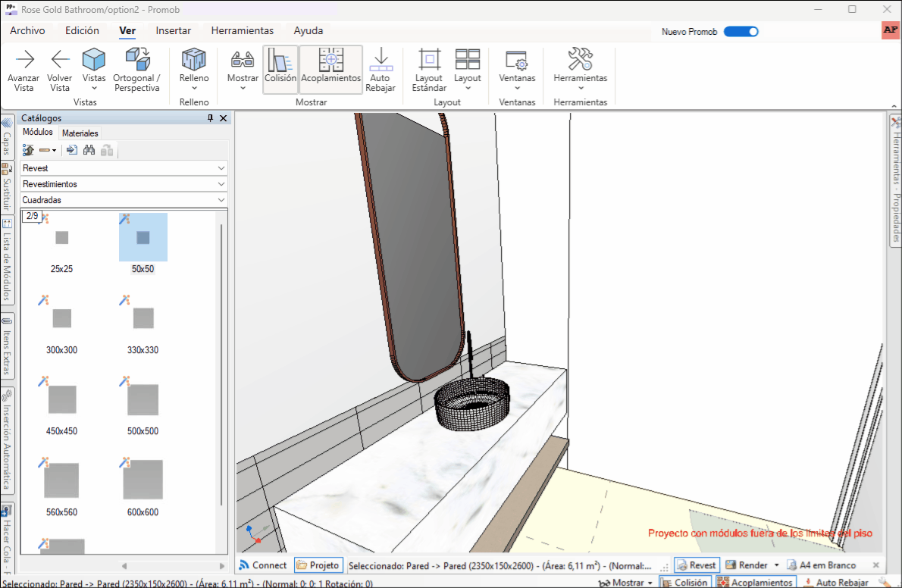Image resolution: width=902 pixels, height=588 pixels.
Task: Switch to the Módulos catalog tab
Action: pyautogui.click(x=38, y=133)
